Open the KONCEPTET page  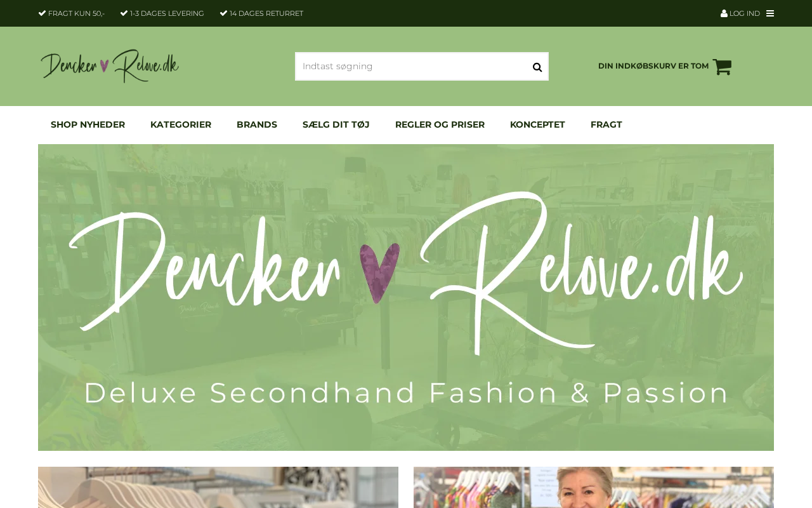tap(537, 124)
